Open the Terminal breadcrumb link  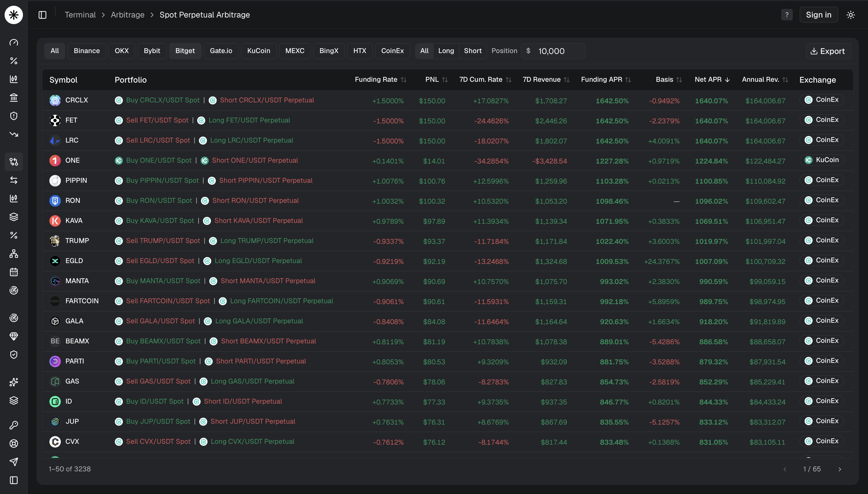80,15
